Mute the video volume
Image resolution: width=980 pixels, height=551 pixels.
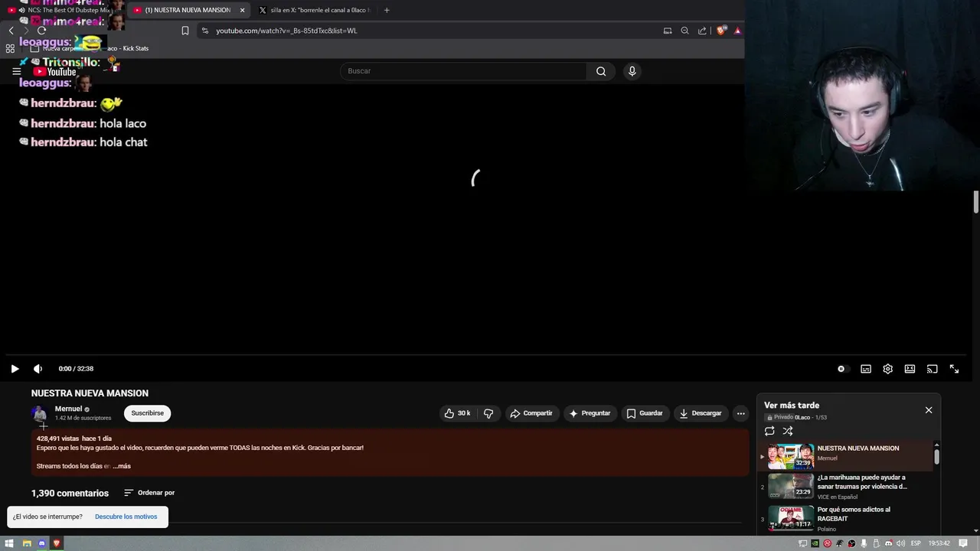(38, 369)
